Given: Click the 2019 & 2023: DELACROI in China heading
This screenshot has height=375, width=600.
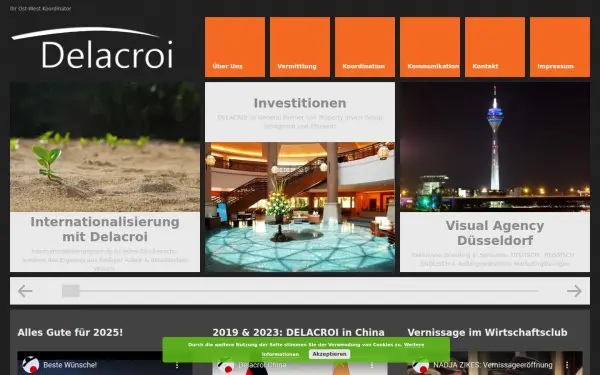Looking at the screenshot, I should point(298,333).
